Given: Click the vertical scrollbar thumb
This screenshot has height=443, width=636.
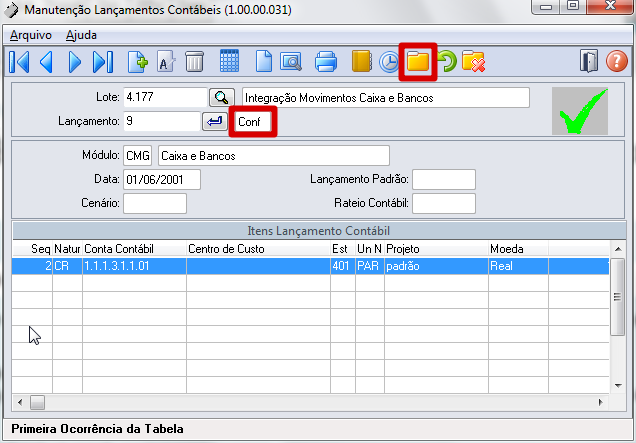Looking at the screenshot, I should click(x=618, y=297).
